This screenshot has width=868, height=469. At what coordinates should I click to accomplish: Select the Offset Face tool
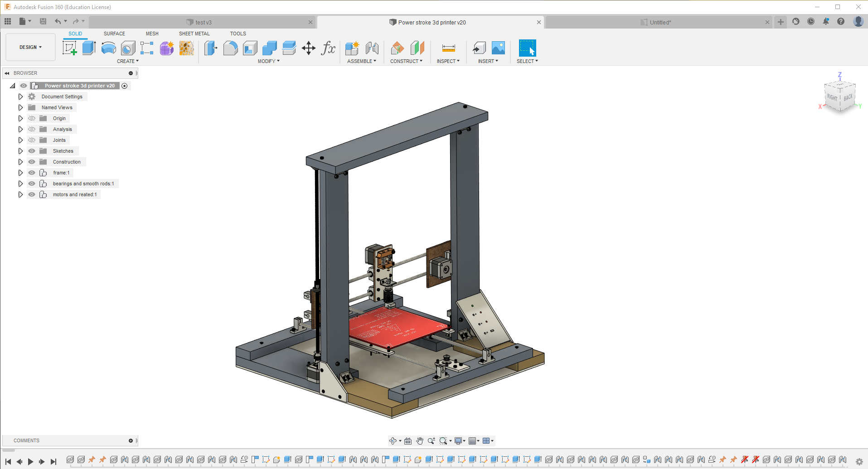pos(289,48)
